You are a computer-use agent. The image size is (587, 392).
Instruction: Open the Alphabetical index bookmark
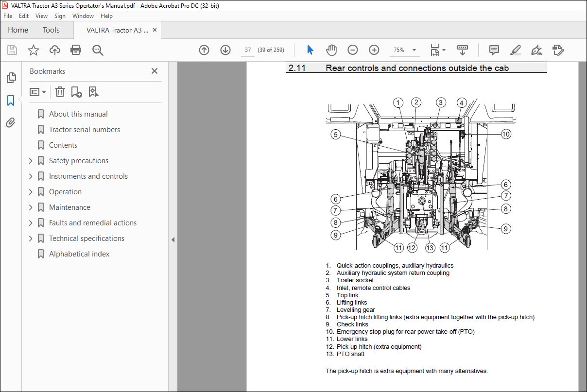coord(79,254)
